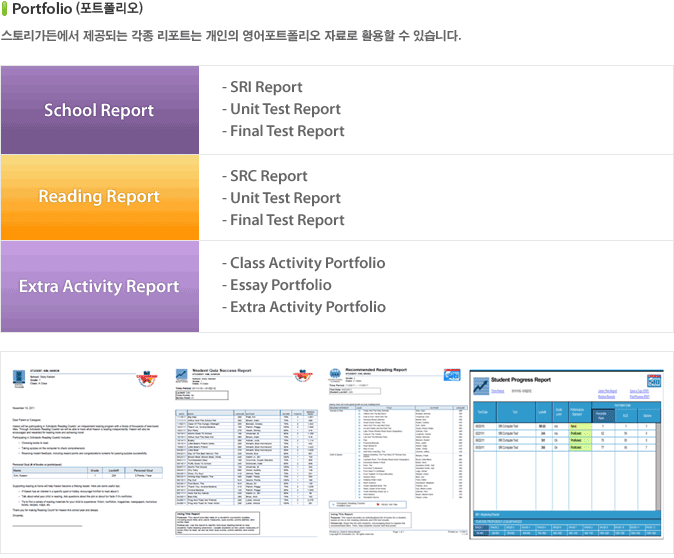674x558 pixels.
Task: Select the orange Reading Report block
Action: click(x=99, y=197)
